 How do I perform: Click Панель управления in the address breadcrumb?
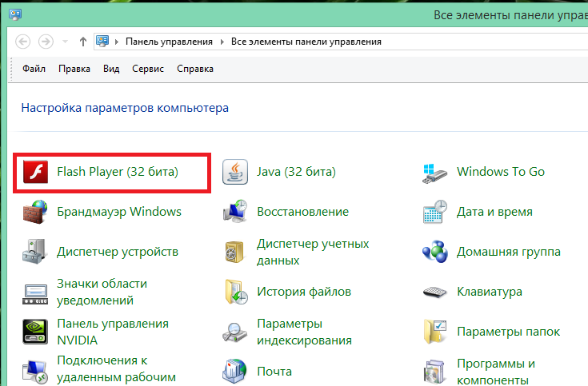point(169,42)
